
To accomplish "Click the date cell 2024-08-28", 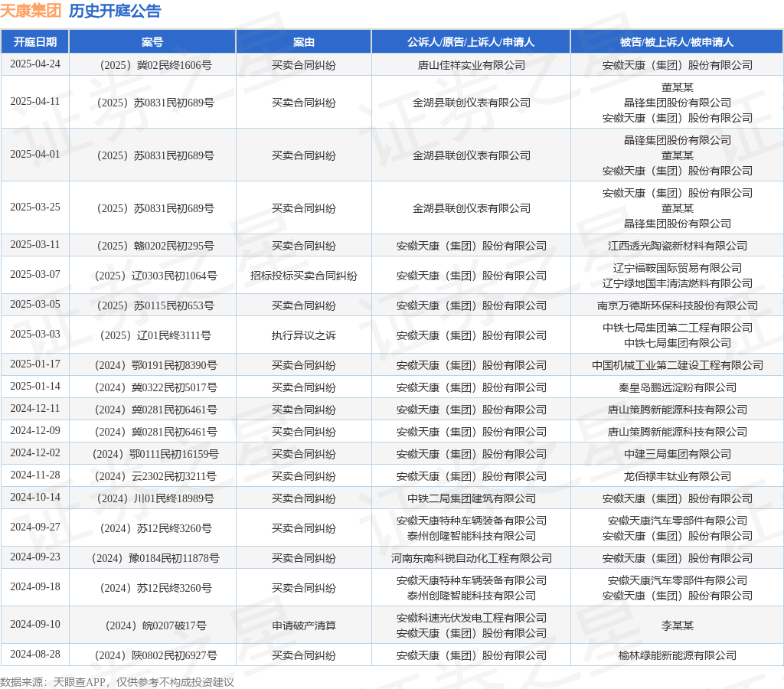I will click(x=35, y=654).
